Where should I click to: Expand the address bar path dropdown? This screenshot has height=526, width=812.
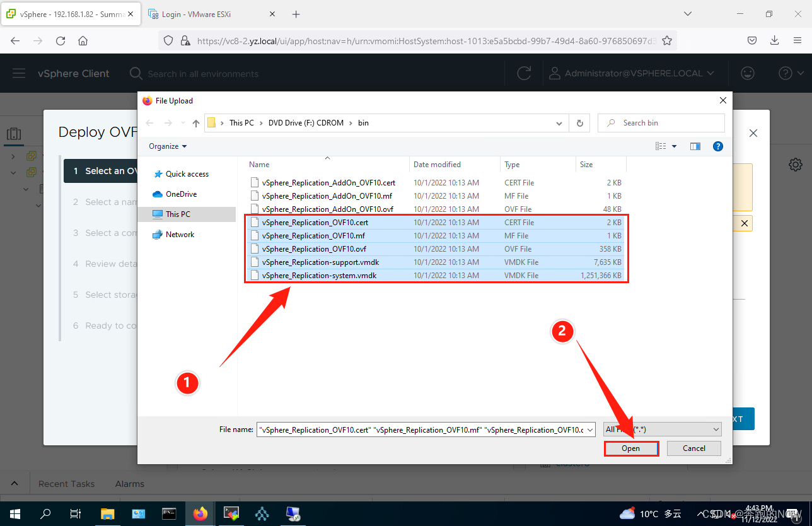coord(559,123)
